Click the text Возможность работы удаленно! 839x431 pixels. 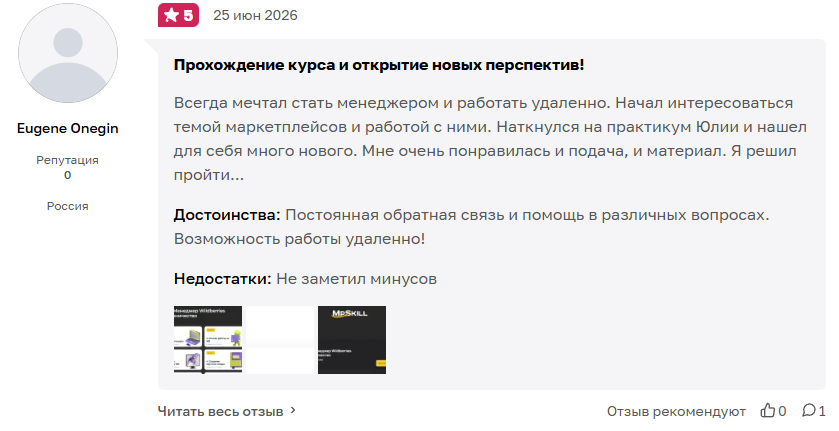[x=300, y=239]
